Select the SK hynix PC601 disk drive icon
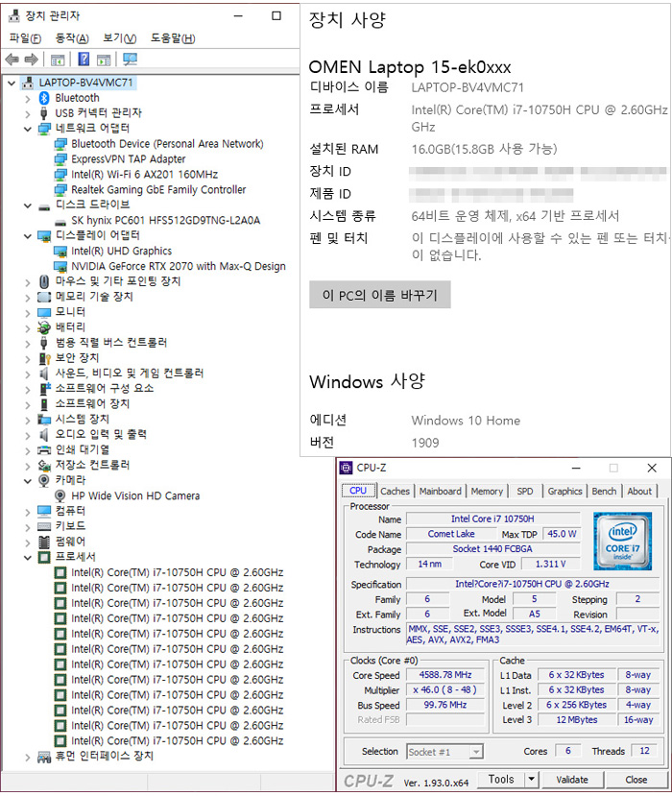Image resolution: width=672 pixels, height=796 pixels. [x=61, y=220]
